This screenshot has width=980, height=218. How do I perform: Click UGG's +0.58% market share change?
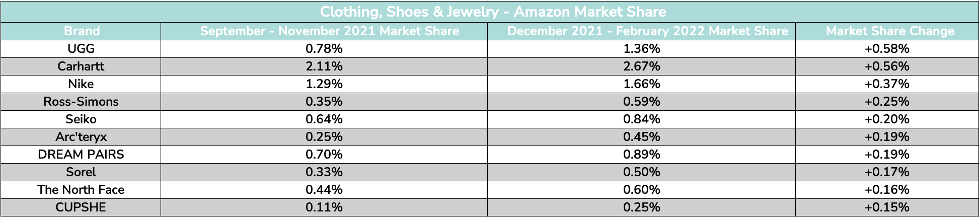887,49
